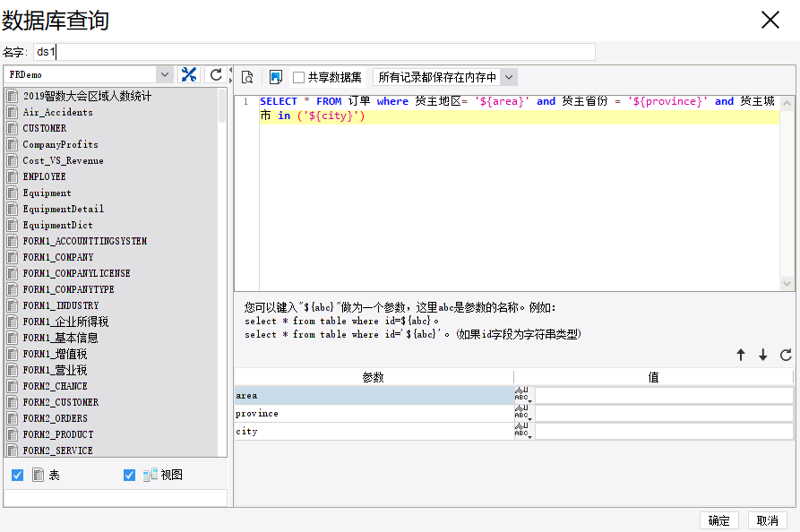Select FORM1_基本信息 table
Image resolution: width=800 pixels, height=532 pixels.
click(x=60, y=338)
